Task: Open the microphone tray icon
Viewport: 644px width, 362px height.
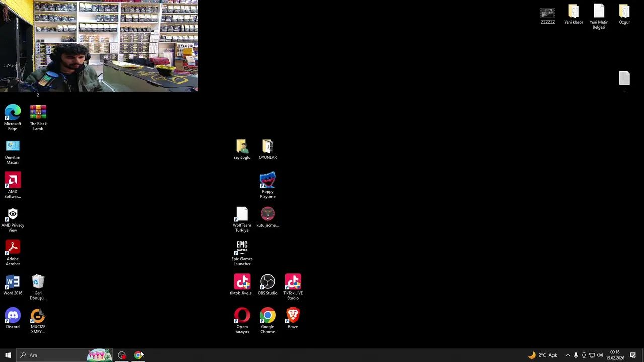Action: [576, 355]
